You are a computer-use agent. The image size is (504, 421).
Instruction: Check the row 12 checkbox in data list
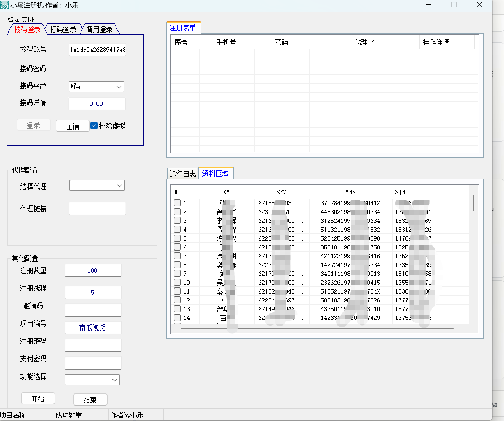pyautogui.click(x=177, y=300)
